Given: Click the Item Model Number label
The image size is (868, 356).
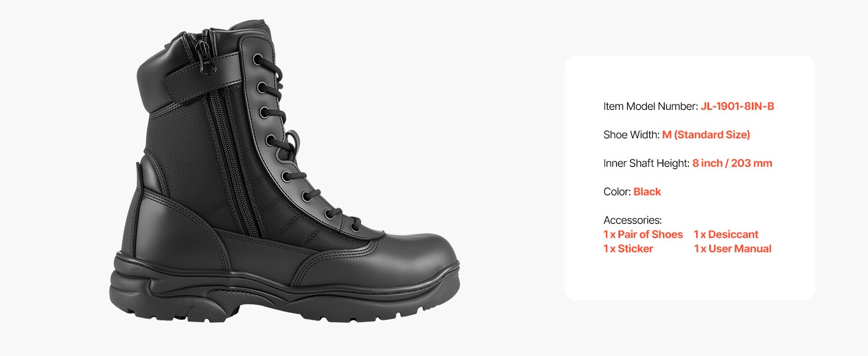Looking at the screenshot, I should coord(650,106).
